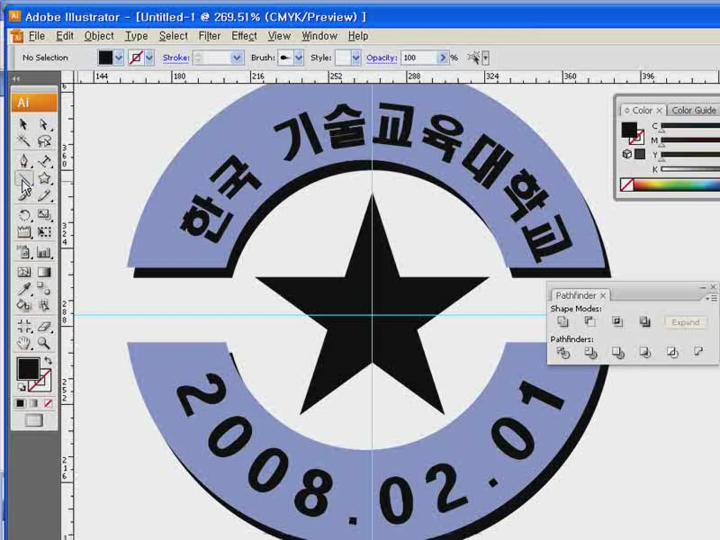Select the Blend tool

click(44, 288)
